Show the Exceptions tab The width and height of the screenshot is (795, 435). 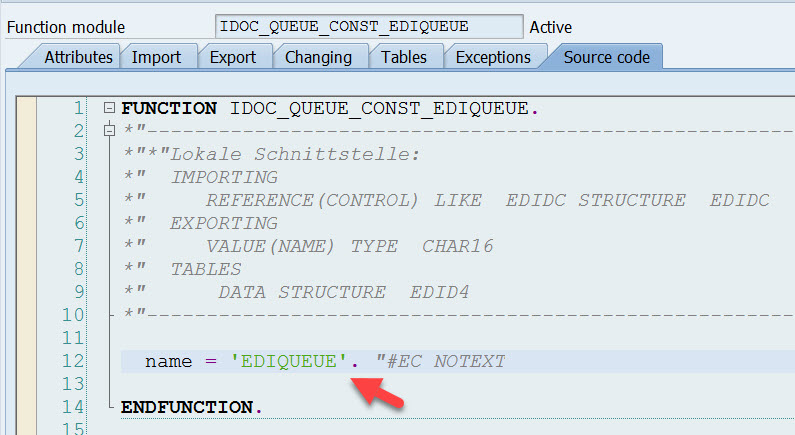(493, 57)
